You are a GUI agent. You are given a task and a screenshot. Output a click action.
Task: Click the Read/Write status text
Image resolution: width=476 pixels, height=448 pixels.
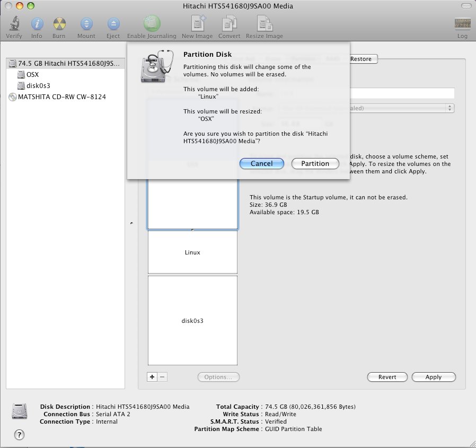tap(280, 414)
